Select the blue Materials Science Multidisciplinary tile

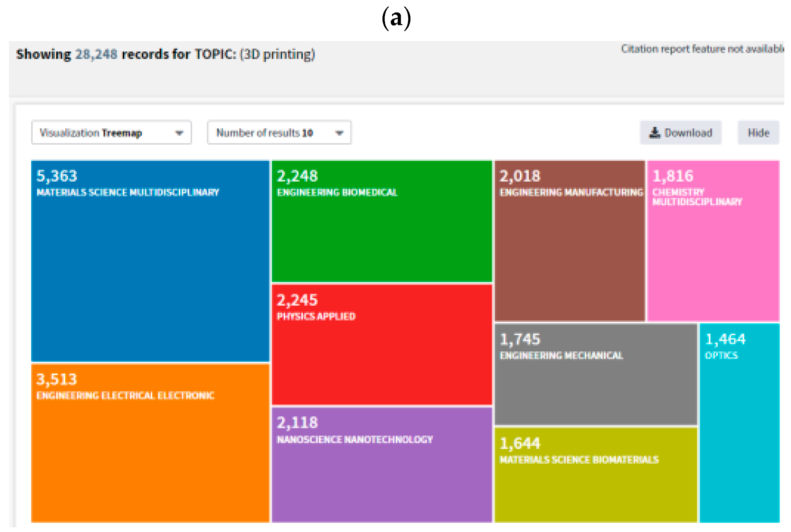150,272
